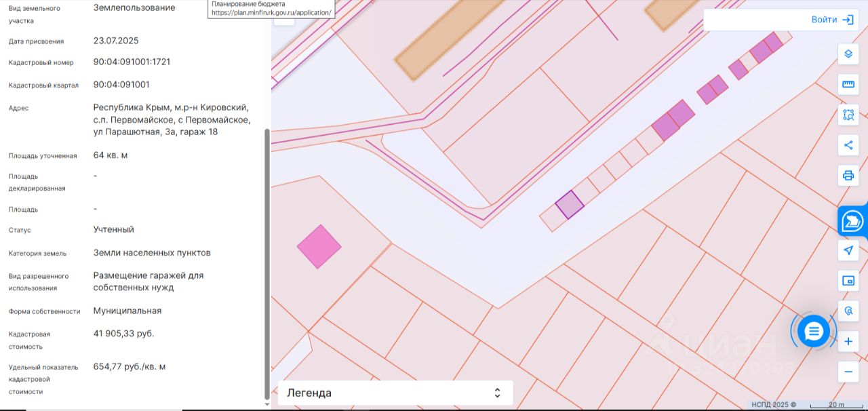Screen dimensions: 868x411
Task: Activate the area selection search tool
Action: 848,115
